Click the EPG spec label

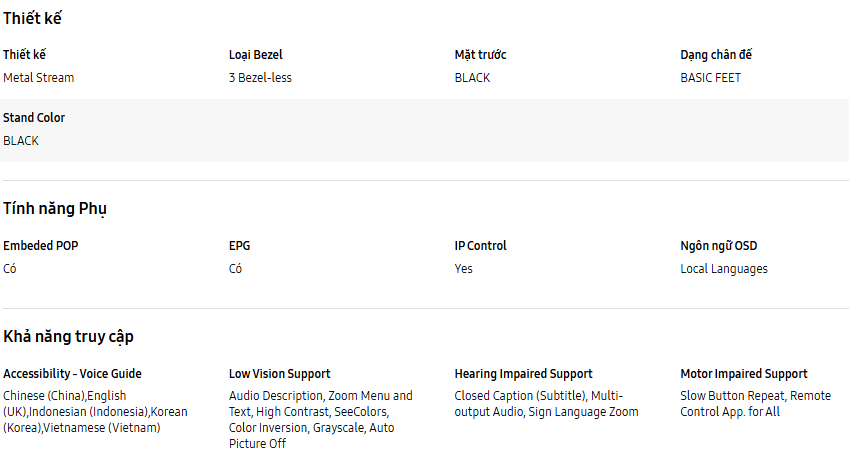[x=238, y=246]
